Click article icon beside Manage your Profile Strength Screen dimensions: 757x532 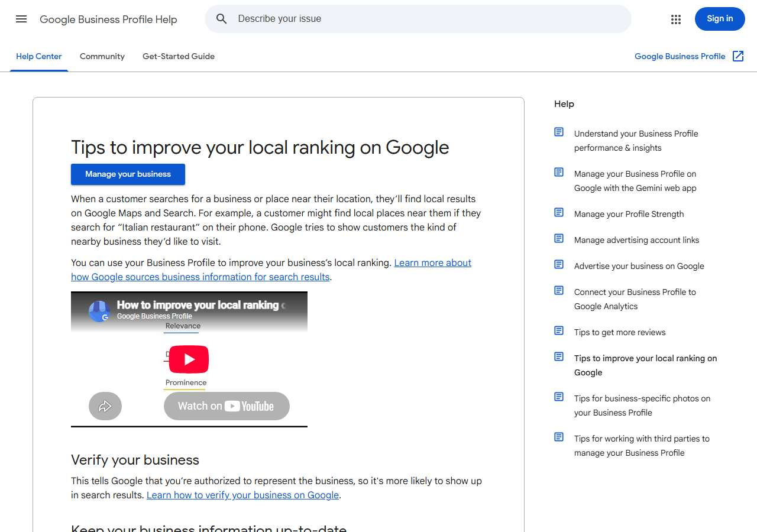[559, 212]
